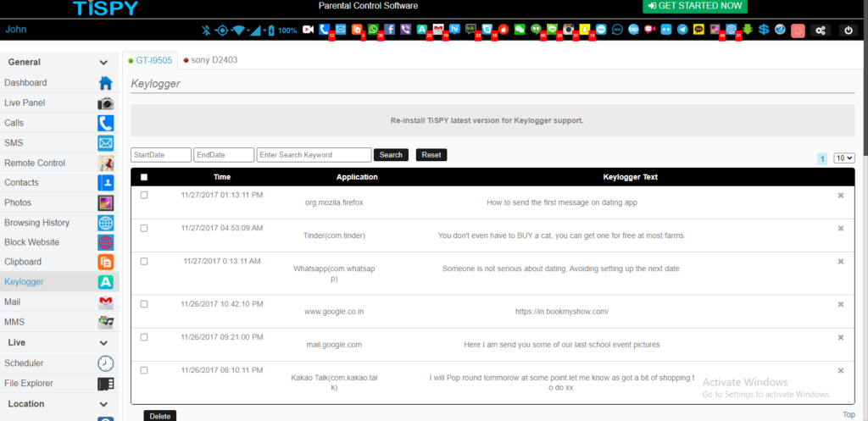The image size is (868, 421).
Task: Click the Reset button
Action: [431, 155]
